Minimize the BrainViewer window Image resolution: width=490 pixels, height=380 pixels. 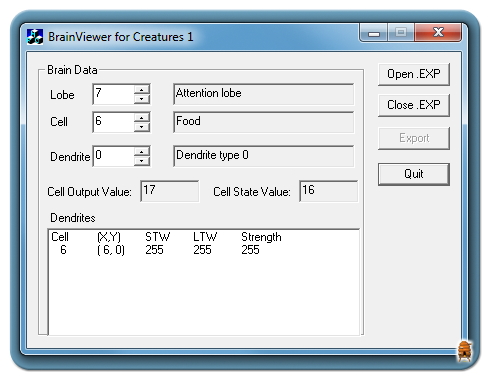(374, 33)
